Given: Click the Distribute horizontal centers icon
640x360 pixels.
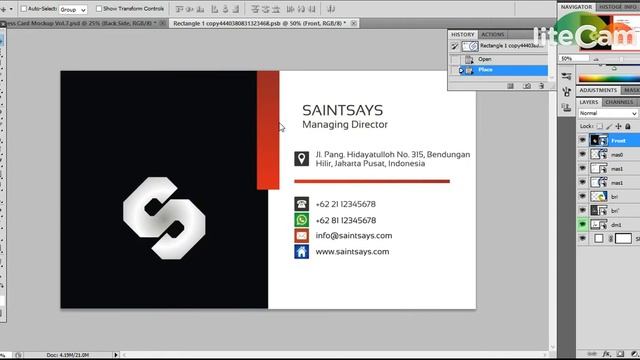Looking at the screenshot, I should coord(301,9).
